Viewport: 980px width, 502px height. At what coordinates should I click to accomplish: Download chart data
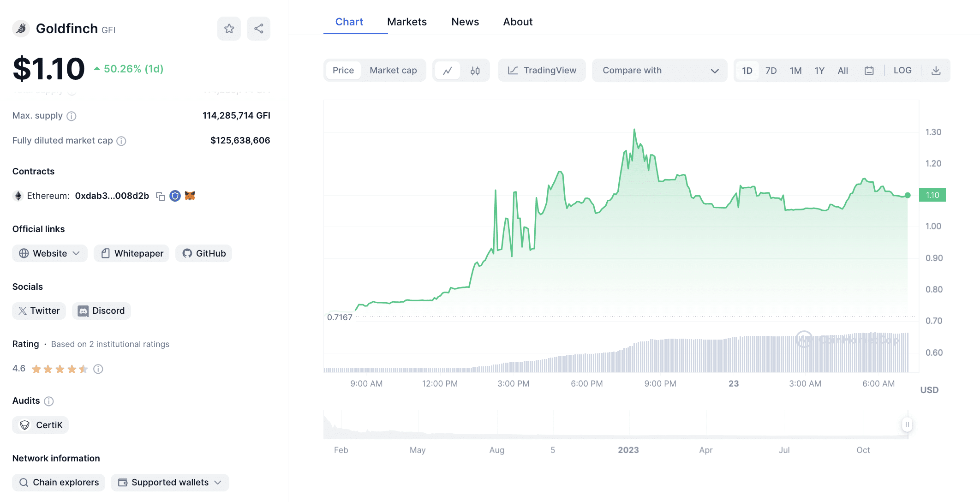click(x=936, y=71)
